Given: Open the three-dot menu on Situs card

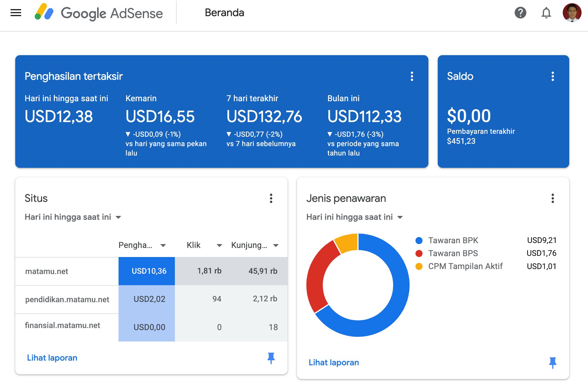Looking at the screenshot, I should click(x=271, y=199).
